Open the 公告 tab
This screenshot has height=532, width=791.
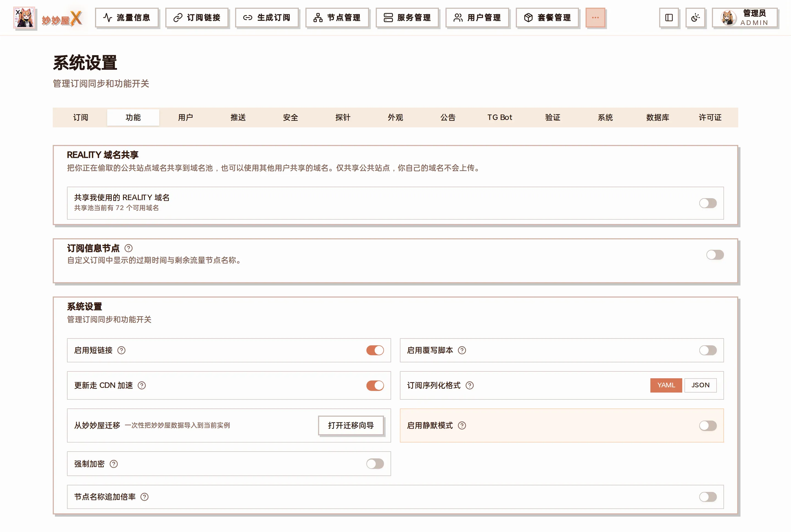[x=448, y=117]
